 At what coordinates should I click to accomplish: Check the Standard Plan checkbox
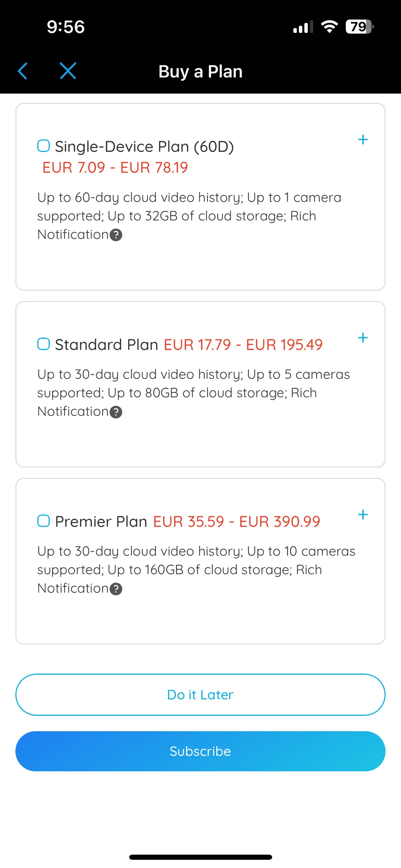point(44,344)
